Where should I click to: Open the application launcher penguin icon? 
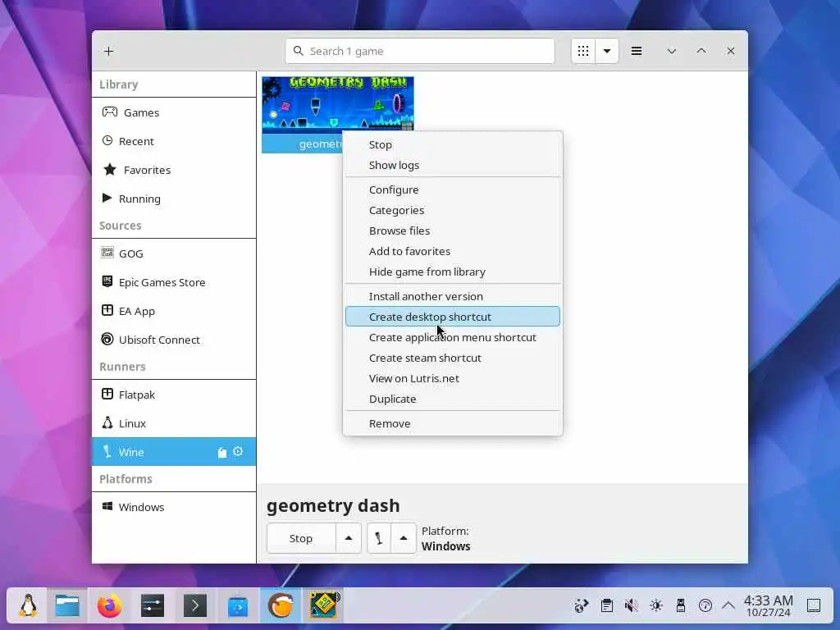tap(28, 605)
